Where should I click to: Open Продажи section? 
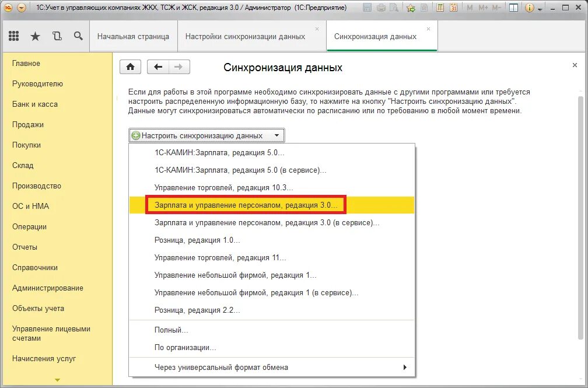pyautogui.click(x=28, y=125)
